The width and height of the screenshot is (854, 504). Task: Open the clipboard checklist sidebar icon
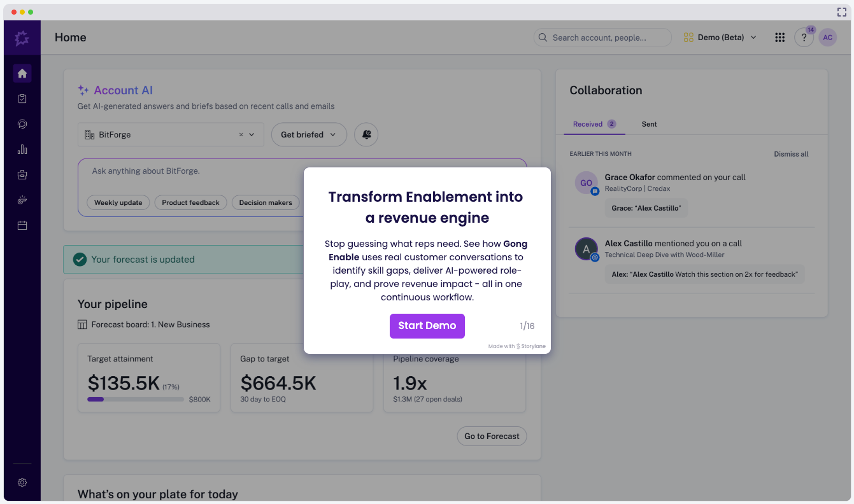tap(22, 99)
